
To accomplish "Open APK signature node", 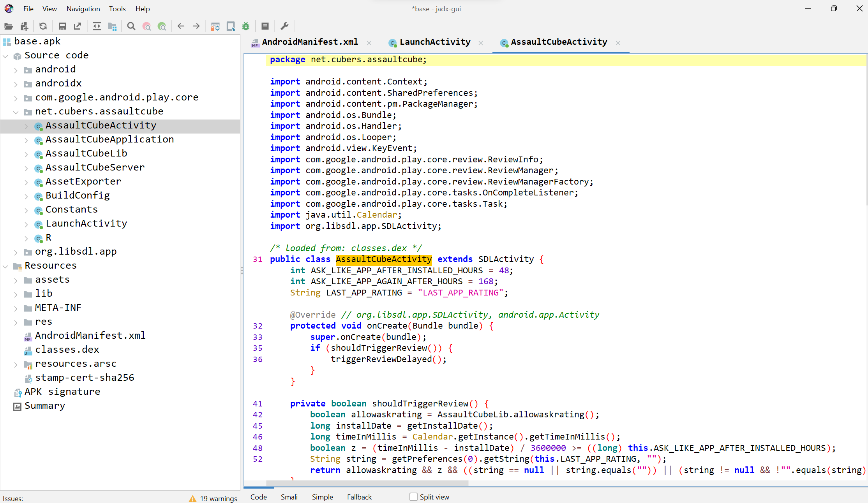I will pyautogui.click(x=62, y=392).
